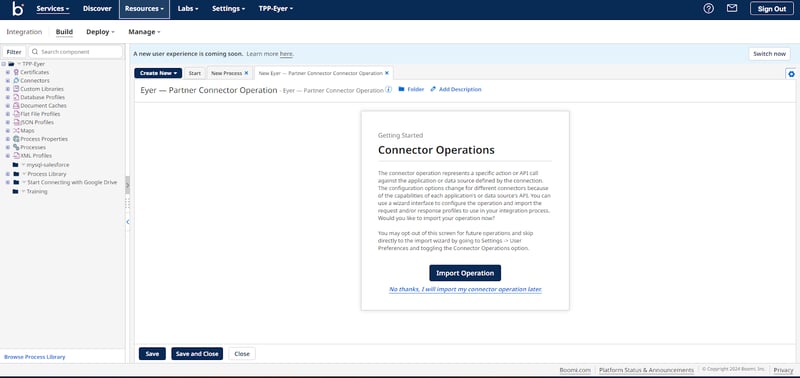Screen dimensions: 800x378
Task: Open the Create New dropdown
Action: pos(158,73)
